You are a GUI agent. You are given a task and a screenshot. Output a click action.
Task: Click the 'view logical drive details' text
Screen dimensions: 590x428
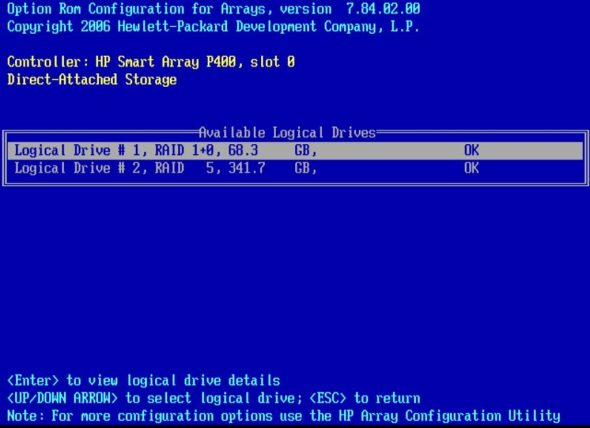point(184,381)
